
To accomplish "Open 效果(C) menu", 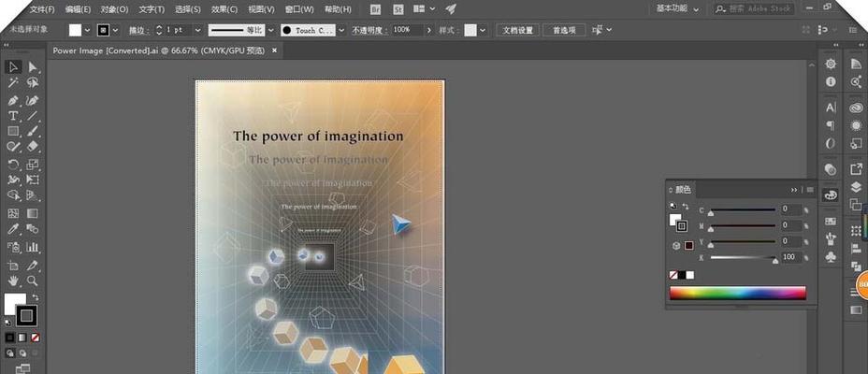I will [x=224, y=9].
